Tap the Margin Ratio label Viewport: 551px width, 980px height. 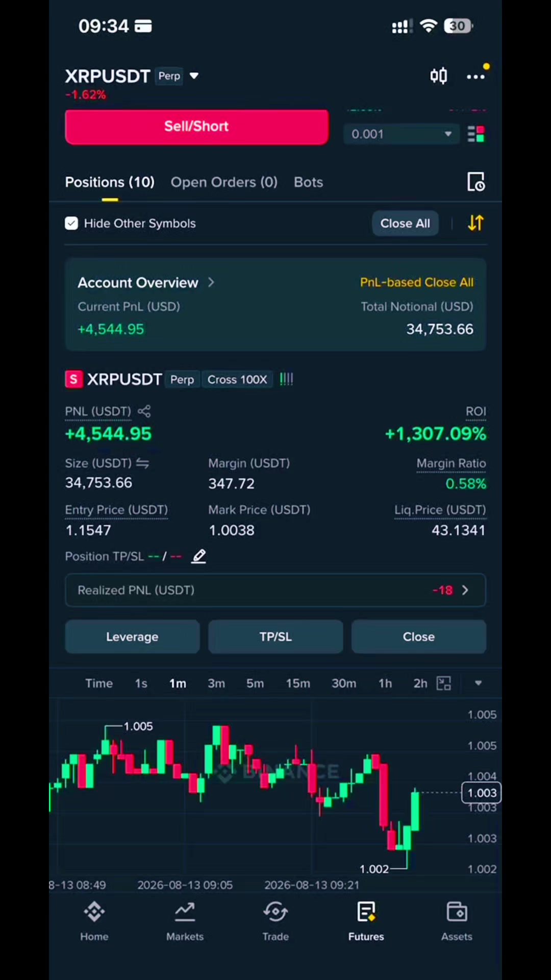point(451,463)
